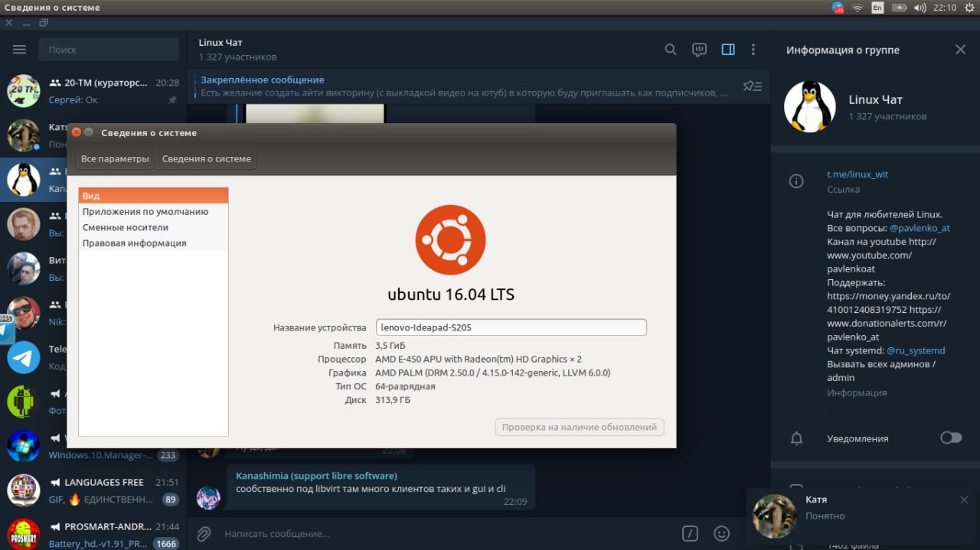Open the Telegram service chat with paper plane logo
Viewport: 980px width, 550px height.
[x=24, y=357]
